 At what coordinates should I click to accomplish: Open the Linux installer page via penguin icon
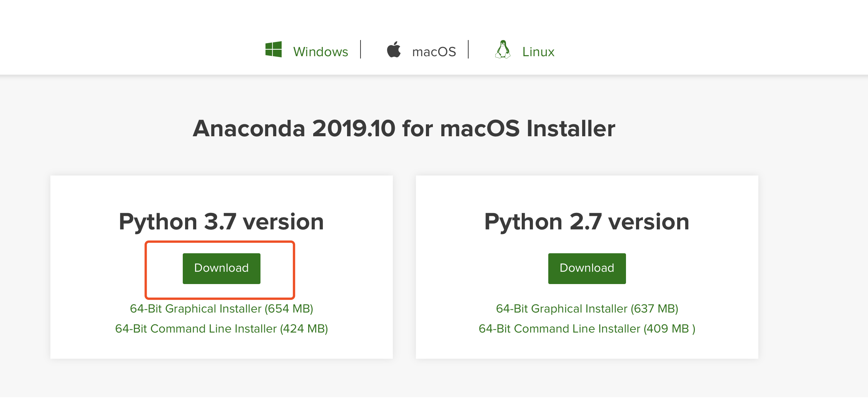(x=503, y=49)
